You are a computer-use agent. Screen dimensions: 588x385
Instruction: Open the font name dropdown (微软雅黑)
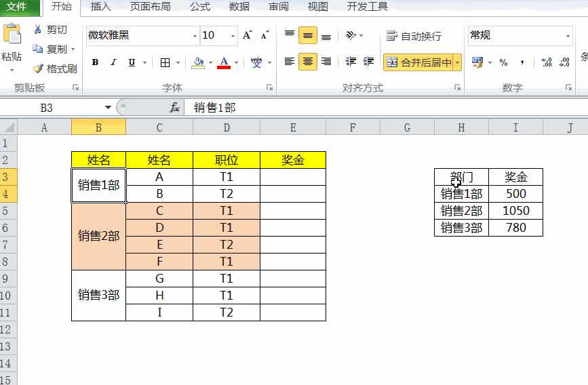[195, 36]
